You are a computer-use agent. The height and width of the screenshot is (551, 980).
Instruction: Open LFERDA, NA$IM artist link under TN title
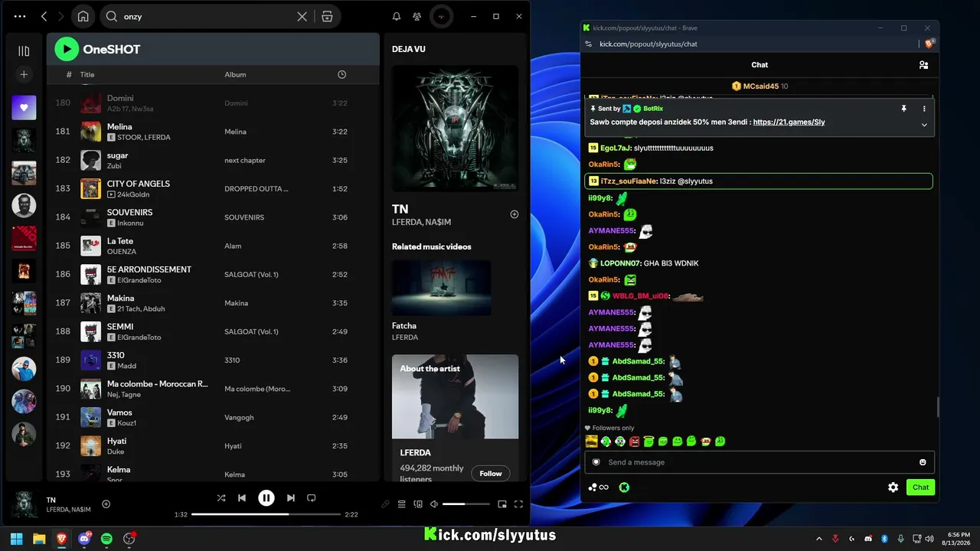[x=421, y=222]
